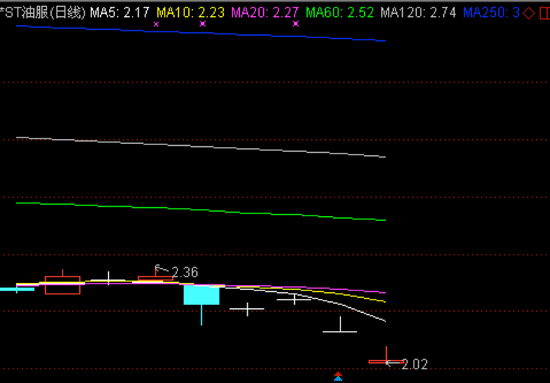
Task: Select the cyan filled bearish candlestick
Action: pyautogui.click(x=201, y=295)
